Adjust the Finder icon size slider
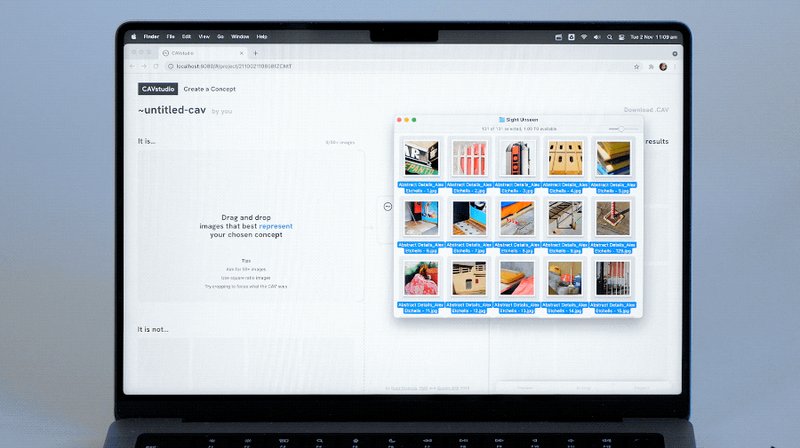 pyautogui.click(x=623, y=129)
